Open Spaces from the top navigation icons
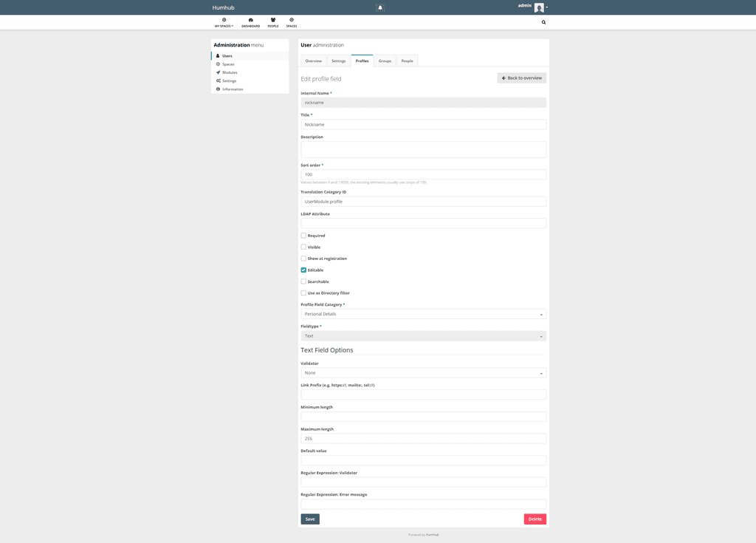Viewport: 756px width, 543px height. (291, 22)
